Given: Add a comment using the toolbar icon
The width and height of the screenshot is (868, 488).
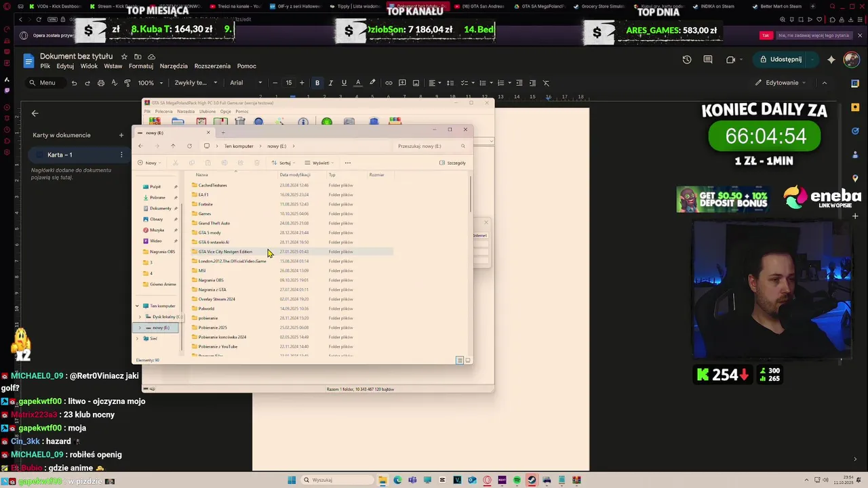Looking at the screenshot, I should coord(402,83).
